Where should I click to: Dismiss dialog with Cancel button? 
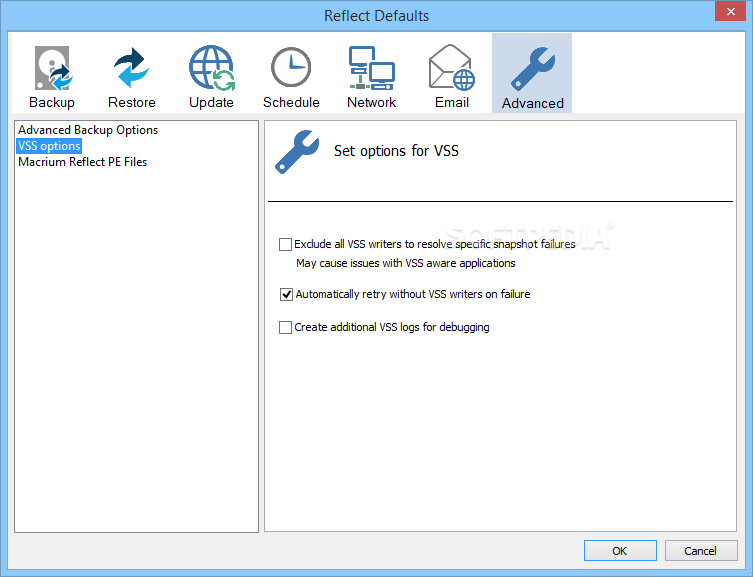(701, 551)
